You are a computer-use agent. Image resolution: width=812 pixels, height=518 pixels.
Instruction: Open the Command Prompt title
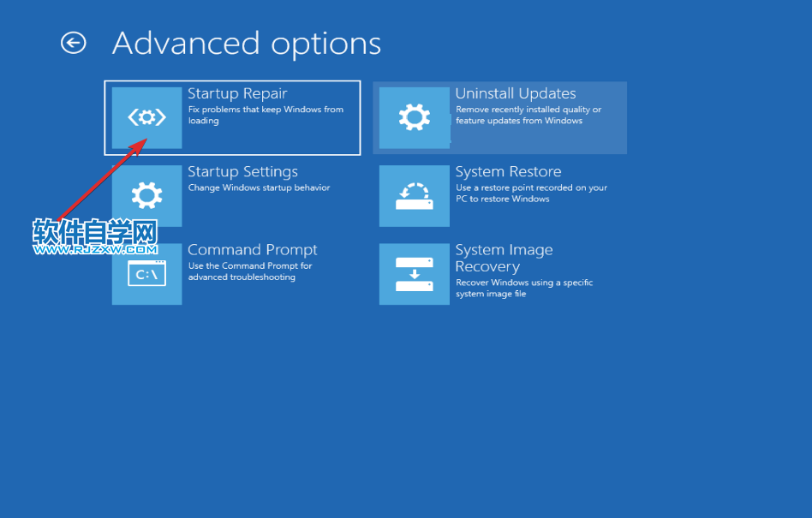252,250
